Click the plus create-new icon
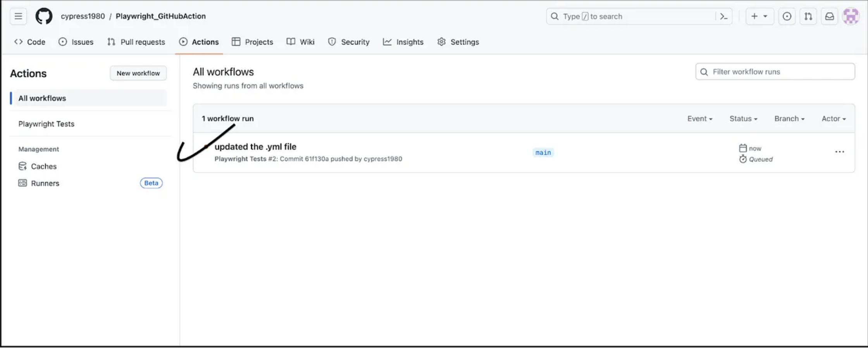 (754, 16)
